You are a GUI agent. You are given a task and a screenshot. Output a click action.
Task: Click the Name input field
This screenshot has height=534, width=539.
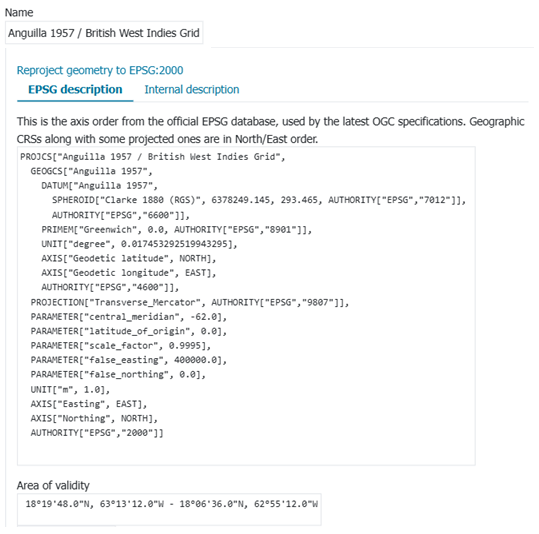[x=104, y=33]
